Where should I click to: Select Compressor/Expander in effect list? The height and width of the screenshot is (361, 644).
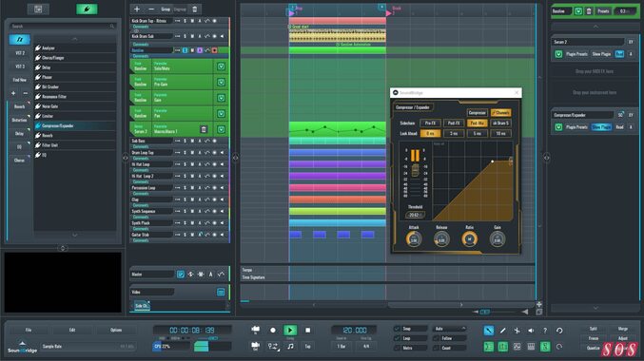[75, 126]
